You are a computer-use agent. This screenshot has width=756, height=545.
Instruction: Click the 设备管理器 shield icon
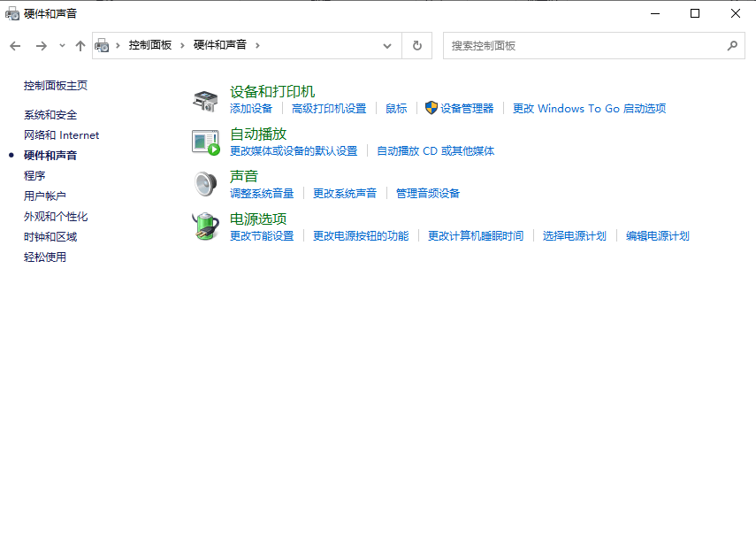click(x=429, y=107)
